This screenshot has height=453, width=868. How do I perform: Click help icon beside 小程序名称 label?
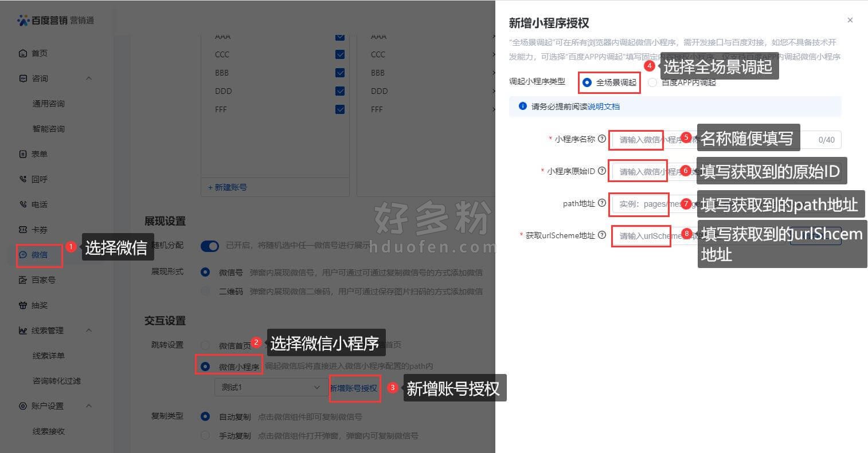coord(602,139)
